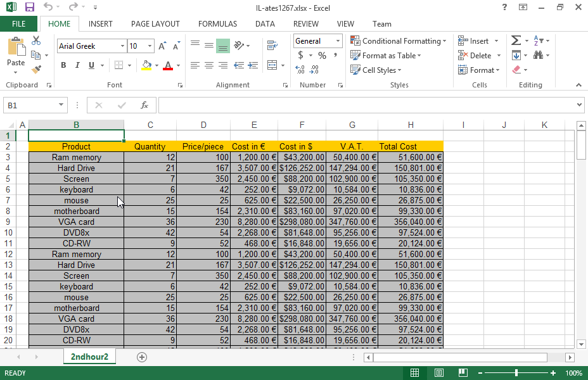Viewport: 588px width, 380px height.
Task: Click the Format Painter brush icon
Action: tap(36, 69)
